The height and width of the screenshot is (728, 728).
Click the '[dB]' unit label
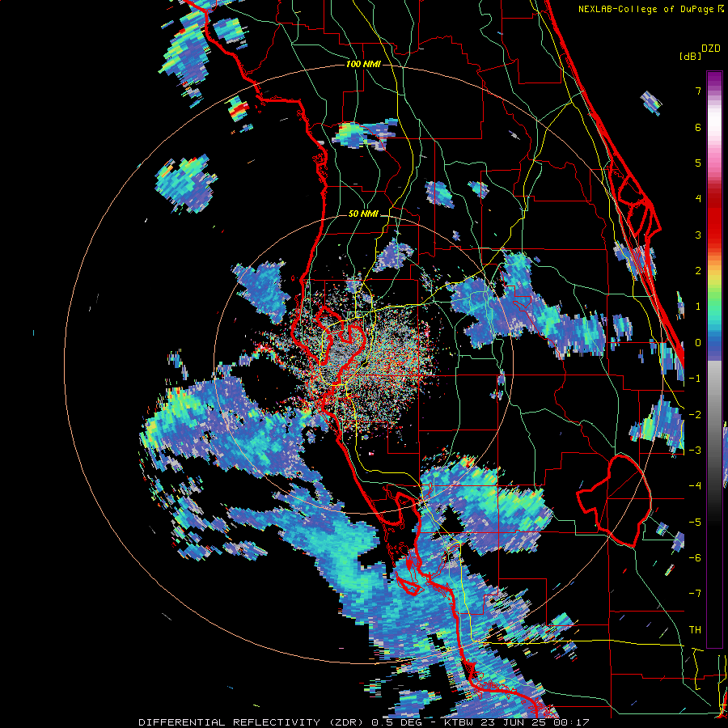[691, 56]
